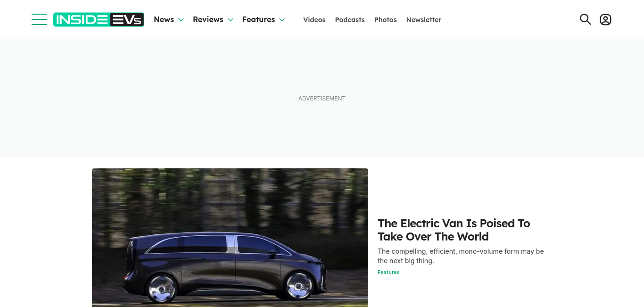Expand the Reviews dropdown chevron
This screenshot has width=644, height=307.
pos(231,20)
